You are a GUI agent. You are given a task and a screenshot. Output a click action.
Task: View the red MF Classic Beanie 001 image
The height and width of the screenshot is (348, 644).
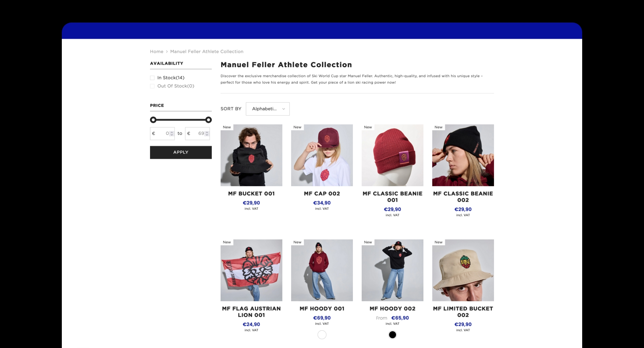click(x=393, y=155)
